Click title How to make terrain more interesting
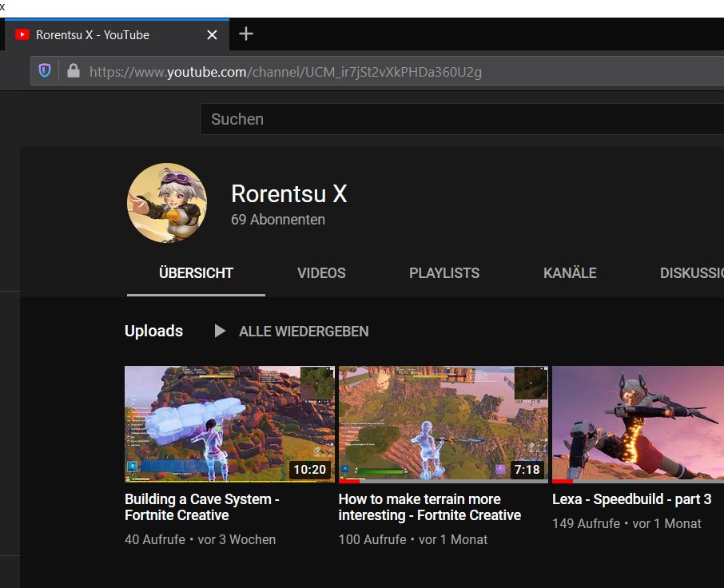 click(429, 507)
